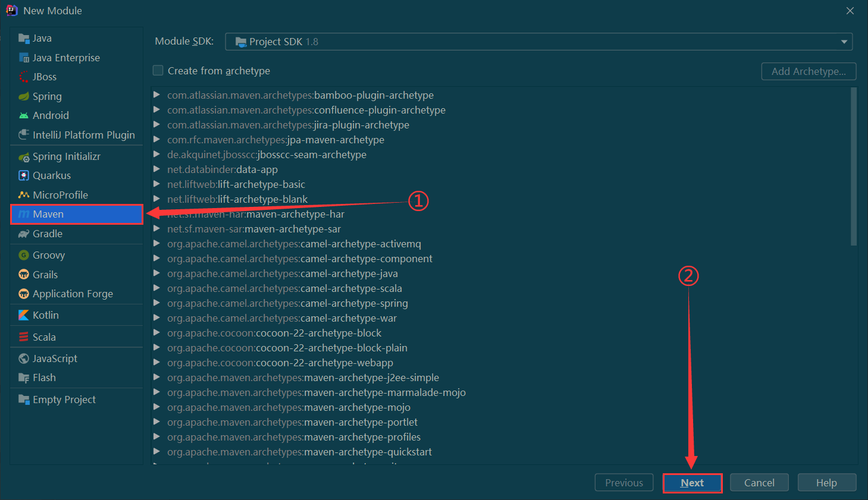Click the Cancel button
This screenshot has height=500, width=868.
click(x=759, y=483)
